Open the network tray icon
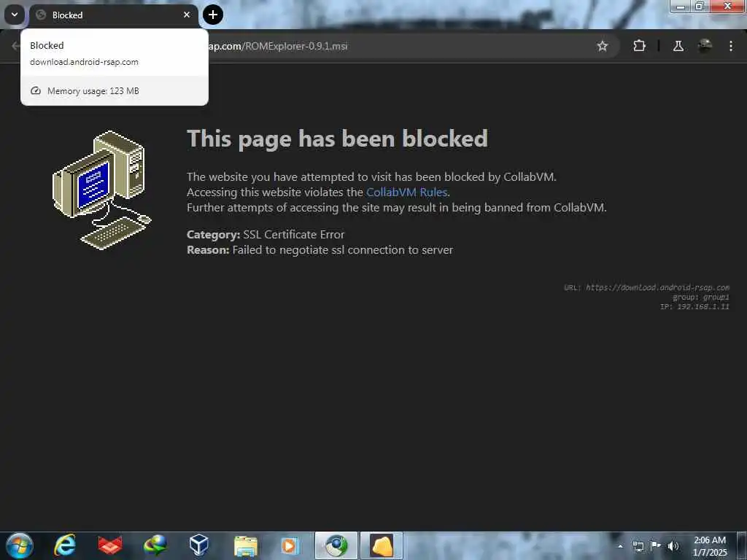Image resolution: width=747 pixels, height=560 pixels. click(x=638, y=546)
